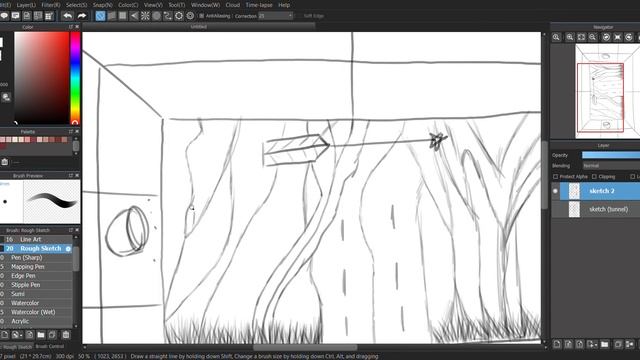Open the Time-lapse menu

[x=259, y=5]
